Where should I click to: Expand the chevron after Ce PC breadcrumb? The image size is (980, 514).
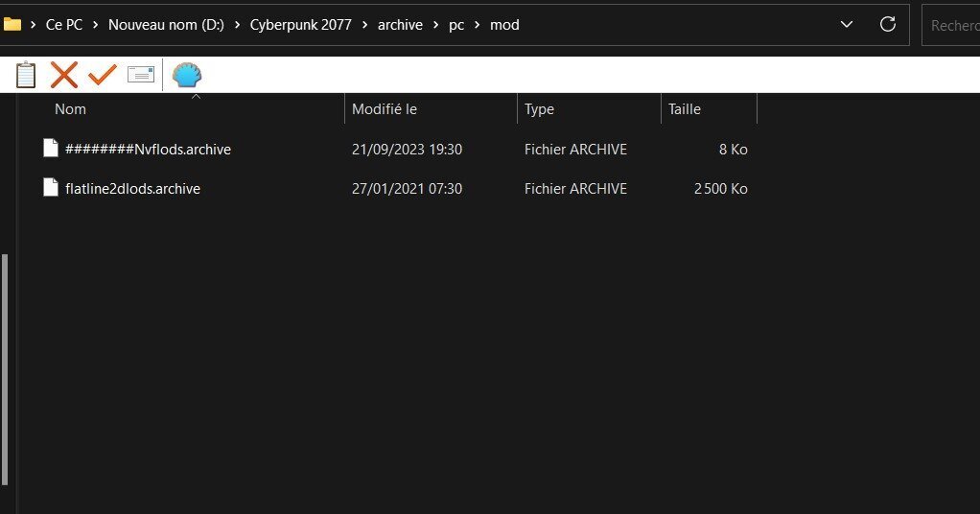pyautogui.click(x=97, y=25)
